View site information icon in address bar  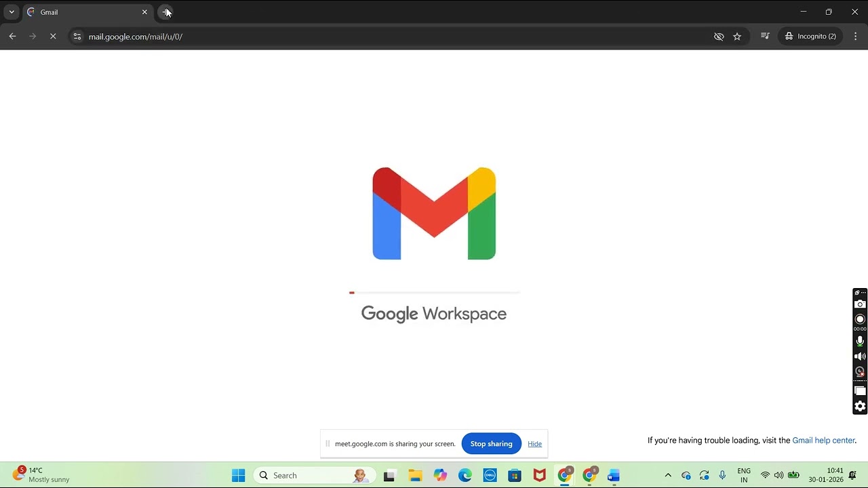pyautogui.click(x=77, y=37)
